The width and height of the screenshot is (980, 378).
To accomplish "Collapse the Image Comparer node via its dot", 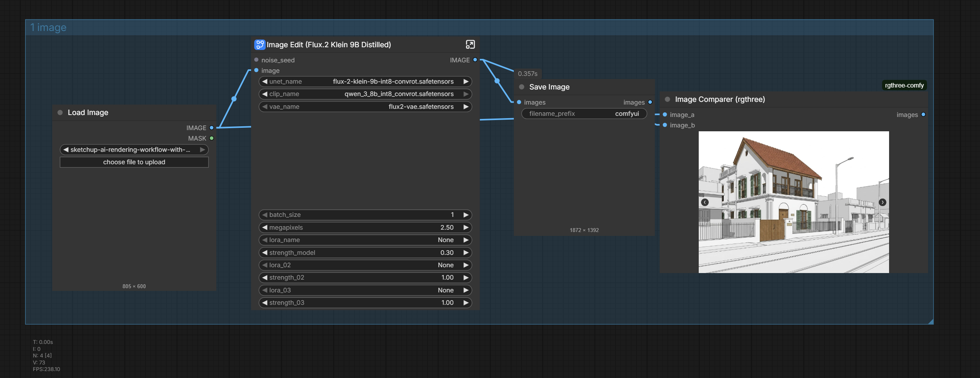I will point(667,100).
